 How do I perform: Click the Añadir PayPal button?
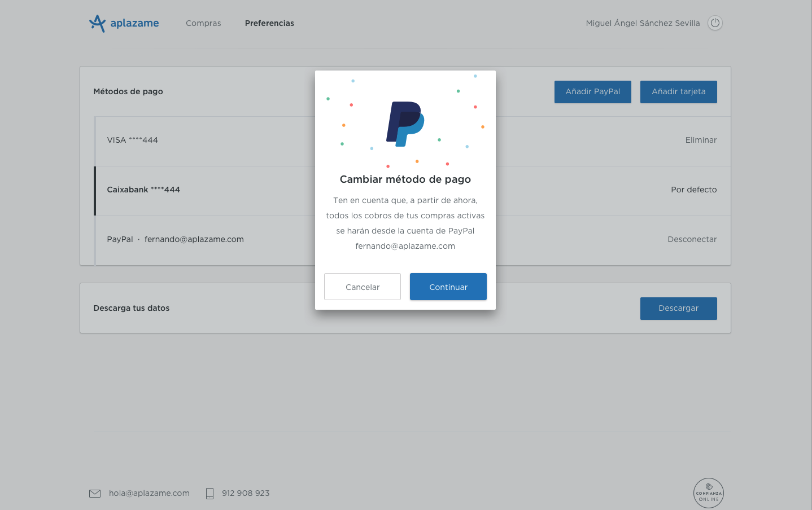pos(593,92)
